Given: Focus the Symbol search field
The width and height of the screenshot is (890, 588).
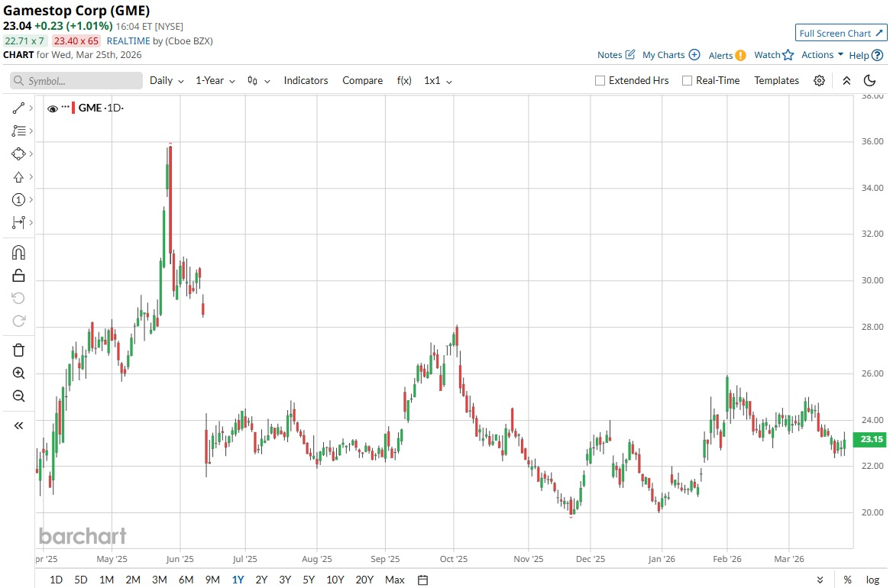Looking at the screenshot, I should pos(76,81).
